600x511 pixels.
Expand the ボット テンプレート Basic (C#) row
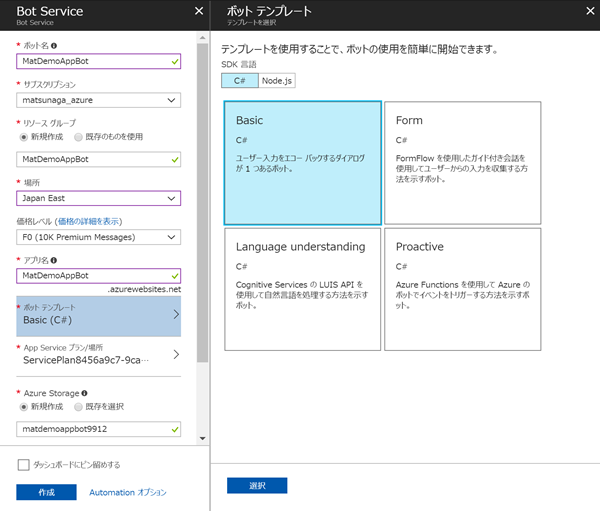pyautogui.click(x=99, y=316)
